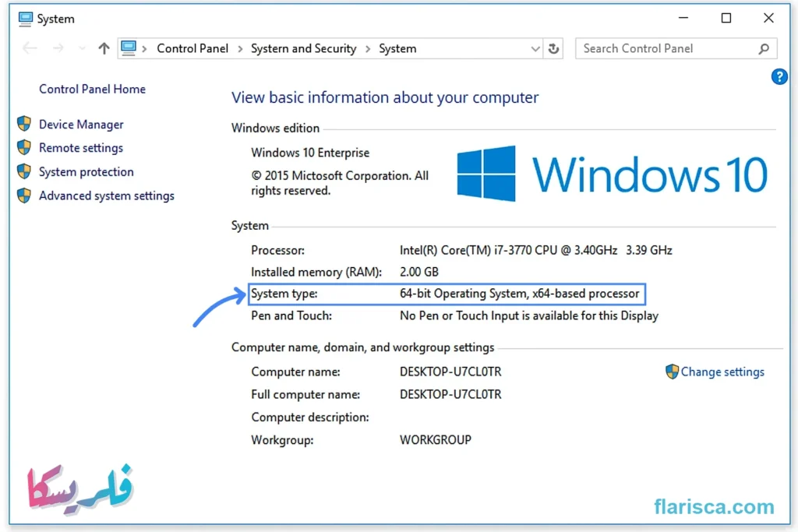
Task: Select the 'WORKGROUP' value
Action: [435, 440]
